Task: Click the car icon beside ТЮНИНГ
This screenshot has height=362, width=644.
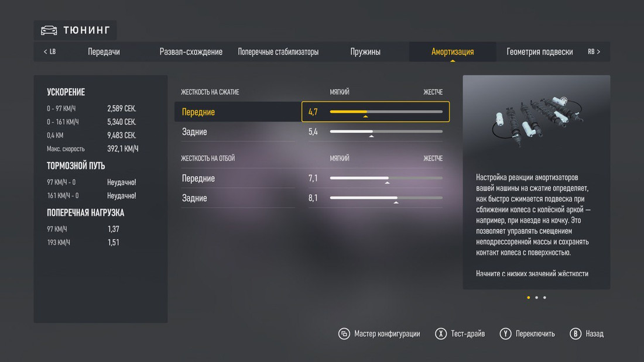Action: coord(49,30)
